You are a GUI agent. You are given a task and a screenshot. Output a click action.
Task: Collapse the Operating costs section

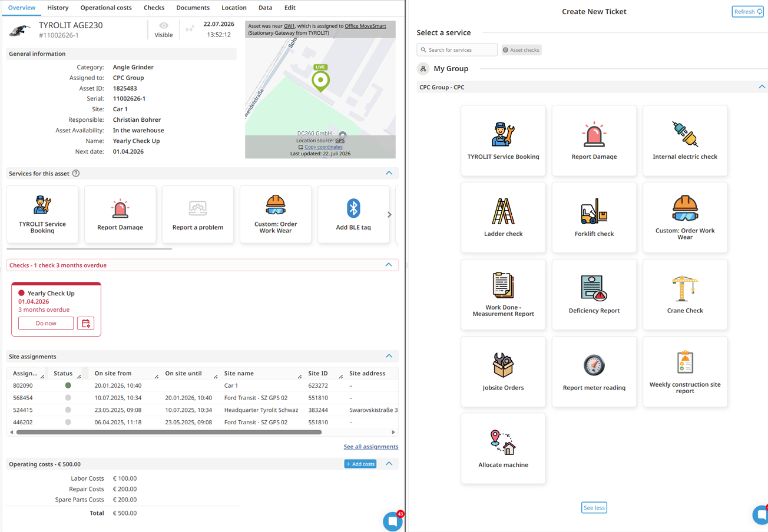[x=389, y=464]
